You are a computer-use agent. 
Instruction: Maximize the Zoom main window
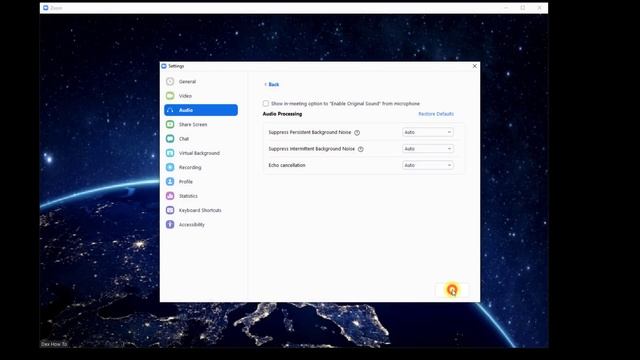[x=523, y=8]
